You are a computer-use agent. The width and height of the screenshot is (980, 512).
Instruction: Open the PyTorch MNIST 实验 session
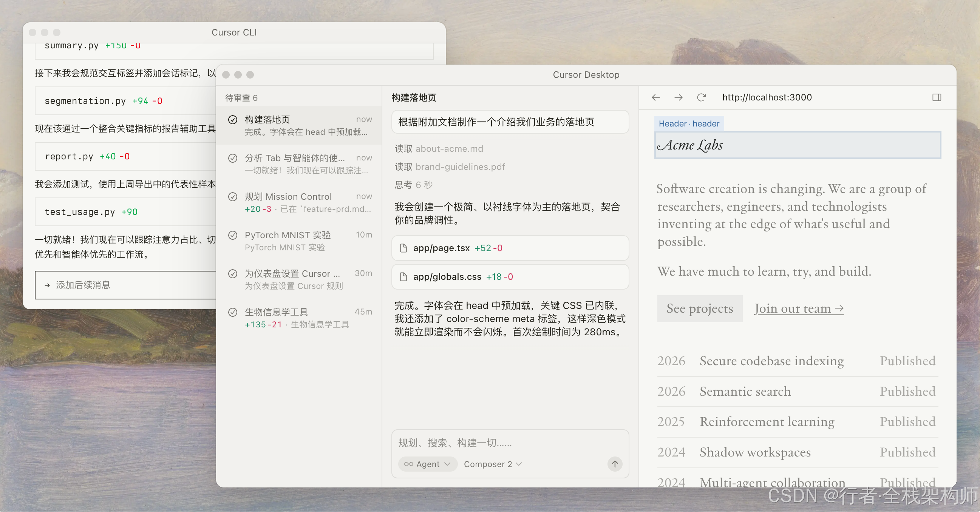[x=299, y=241]
